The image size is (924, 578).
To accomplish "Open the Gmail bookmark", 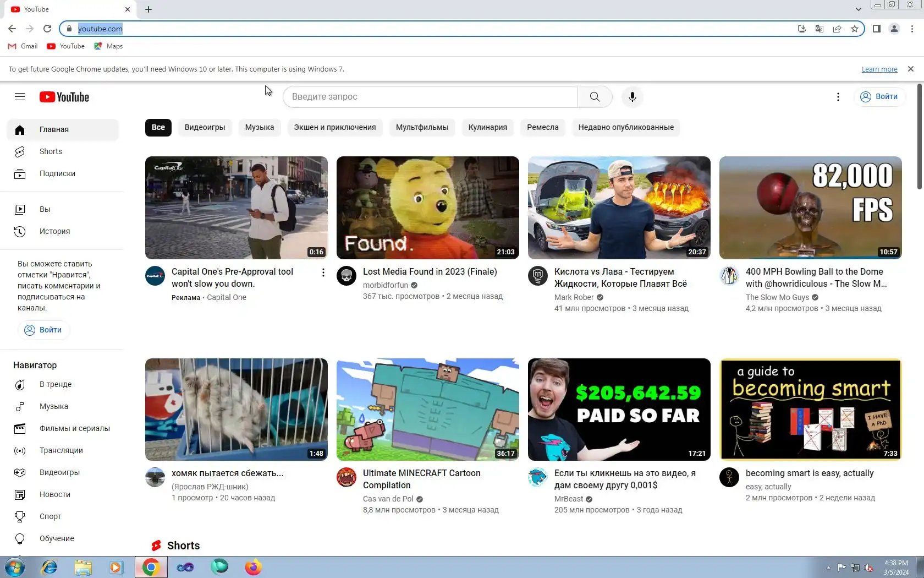I will (23, 46).
